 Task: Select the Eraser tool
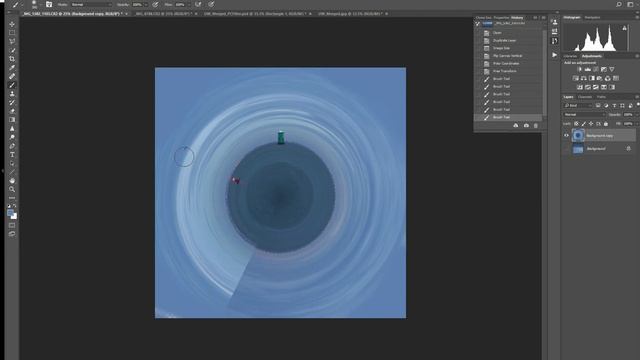[12, 111]
